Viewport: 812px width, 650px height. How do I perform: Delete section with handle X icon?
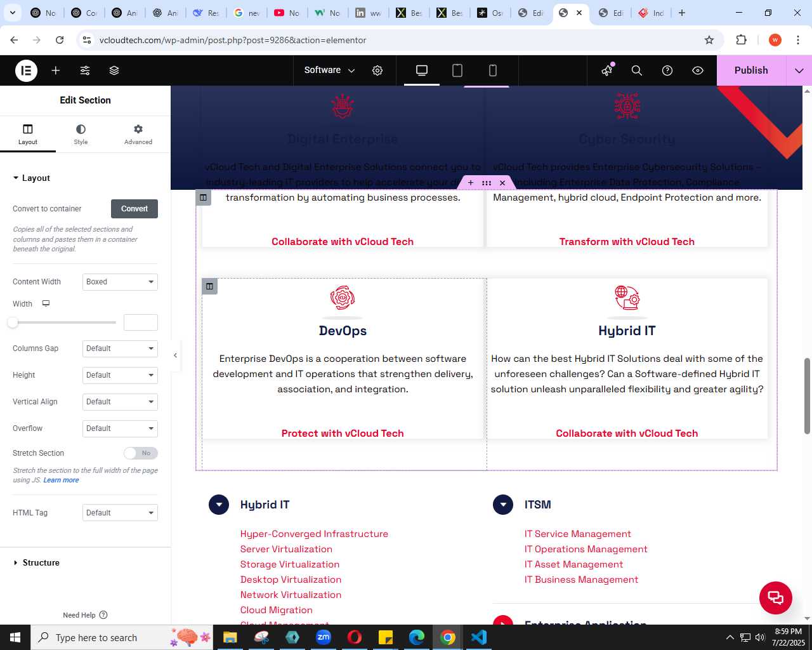[502, 183]
